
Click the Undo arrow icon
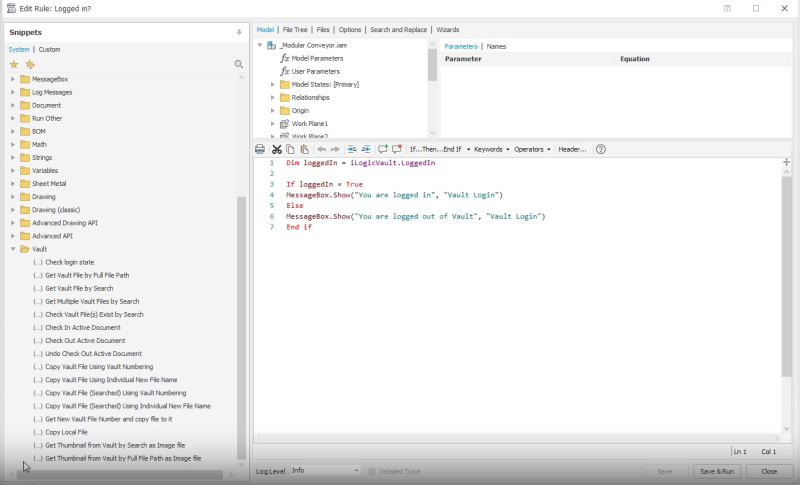point(321,149)
